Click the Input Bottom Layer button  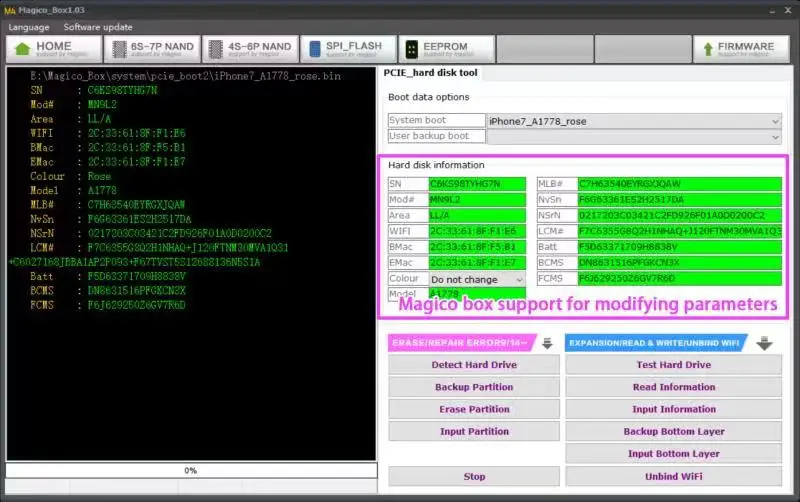tap(673, 454)
